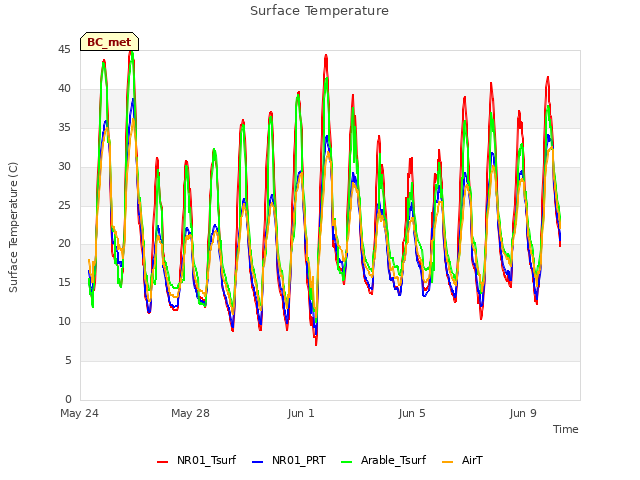Click the Surface Temperature chart title
Viewport: 640px width, 480px height.
319,11
